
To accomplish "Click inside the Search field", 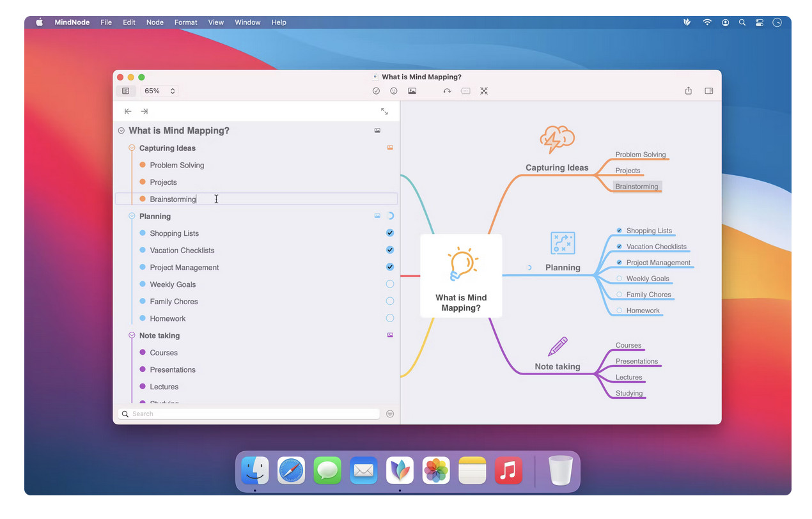I will [x=249, y=414].
